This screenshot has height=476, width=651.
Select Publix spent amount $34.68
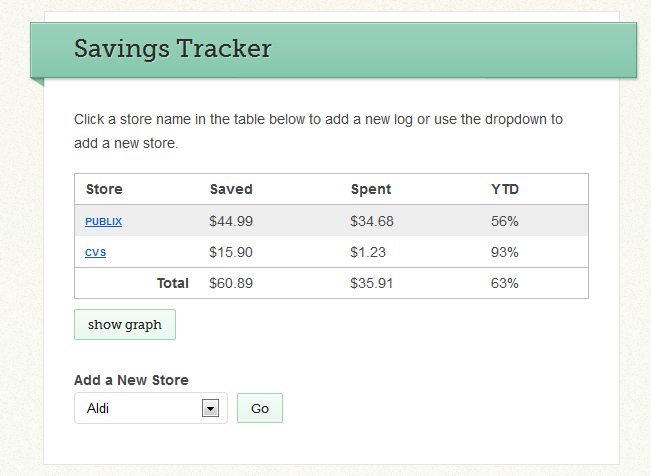click(x=372, y=221)
